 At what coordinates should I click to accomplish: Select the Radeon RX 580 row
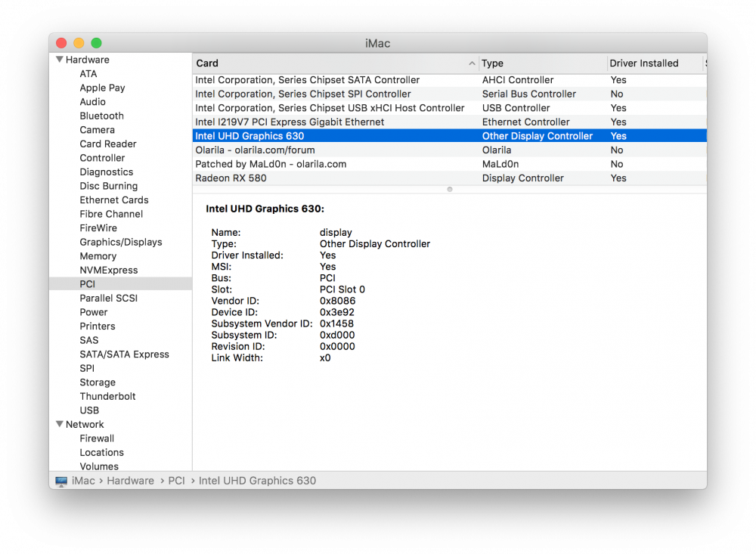tap(449, 178)
